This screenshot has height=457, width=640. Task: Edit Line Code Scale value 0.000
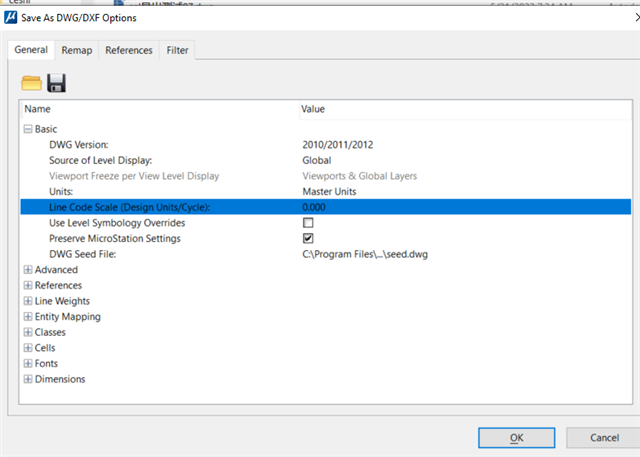(x=314, y=207)
